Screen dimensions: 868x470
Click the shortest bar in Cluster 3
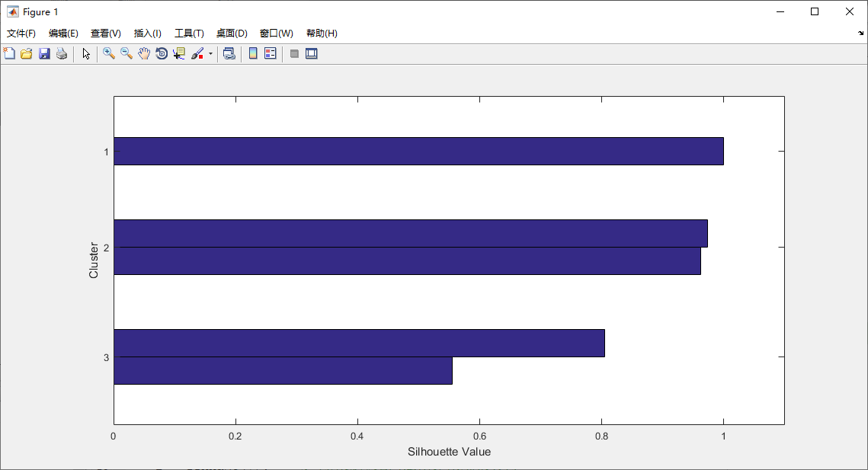click(283, 370)
